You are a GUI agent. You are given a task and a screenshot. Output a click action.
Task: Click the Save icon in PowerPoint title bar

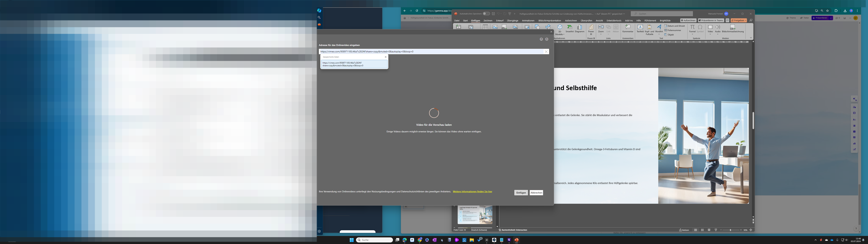pyautogui.click(x=493, y=14)
